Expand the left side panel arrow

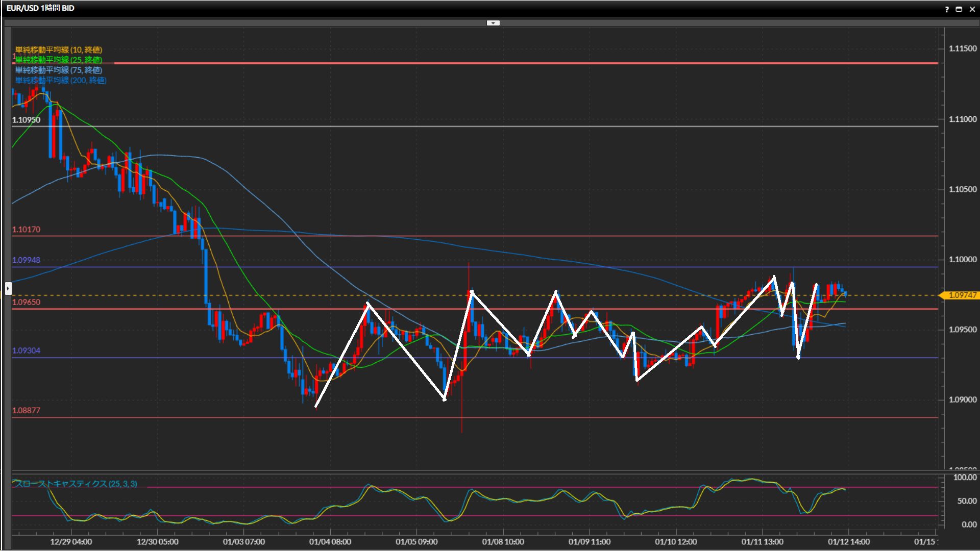pyautogui.click(x=8, y=288)
